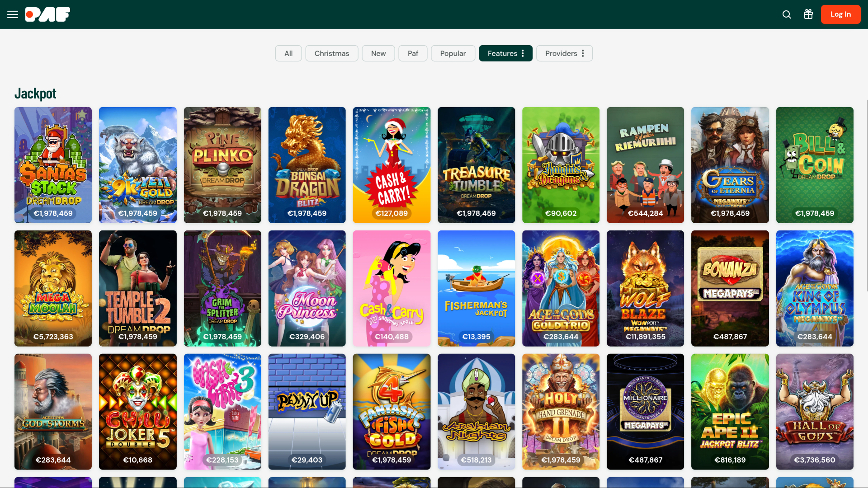
Task: Open the Christmas games filter
Action: 331,53
